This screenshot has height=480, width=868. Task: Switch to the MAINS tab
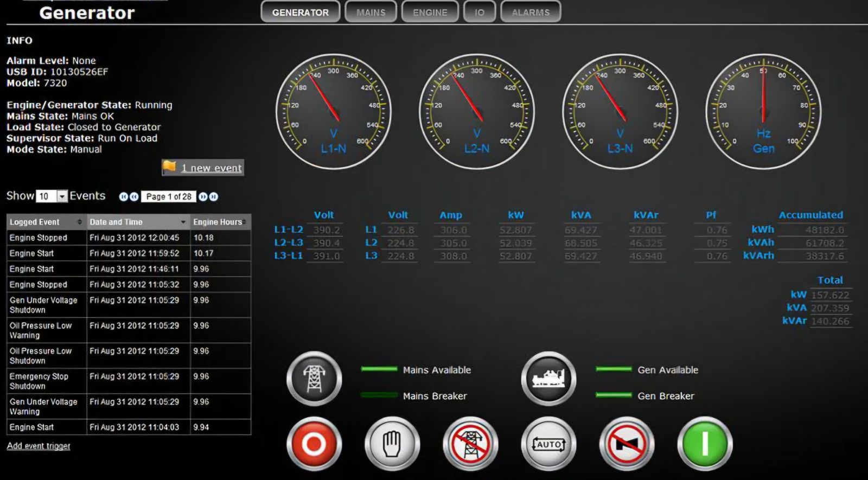(x=371, y=12)
